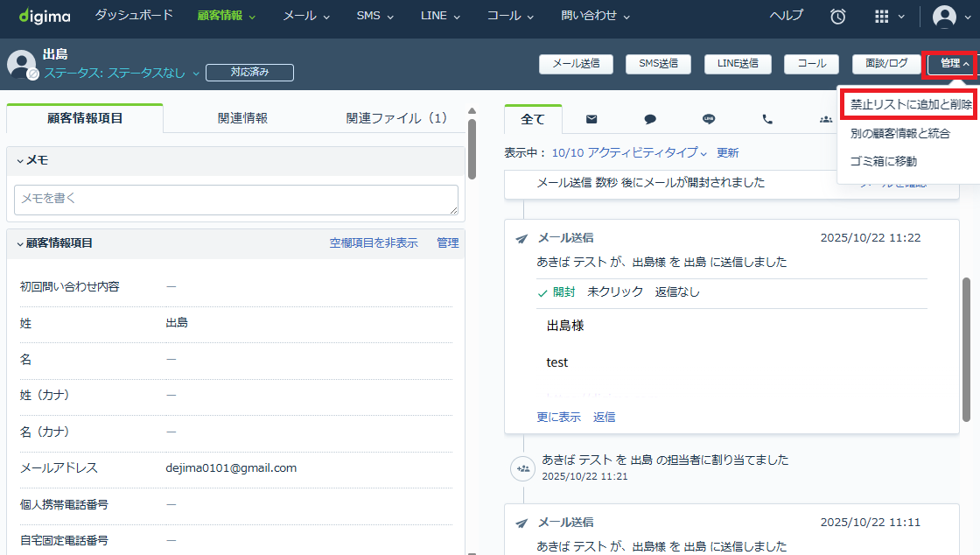Open the メール menu dropdown
The height and width of the screenshot is (555, 980).
coord(306,16)
